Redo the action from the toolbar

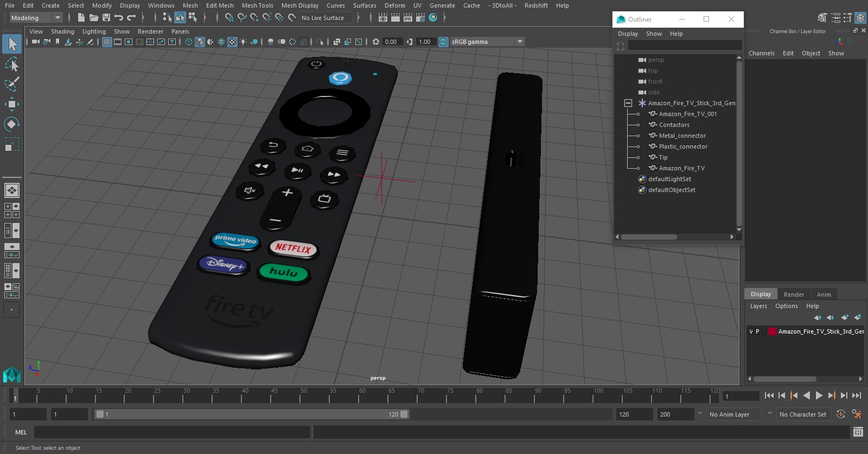[x=131, y=17]
